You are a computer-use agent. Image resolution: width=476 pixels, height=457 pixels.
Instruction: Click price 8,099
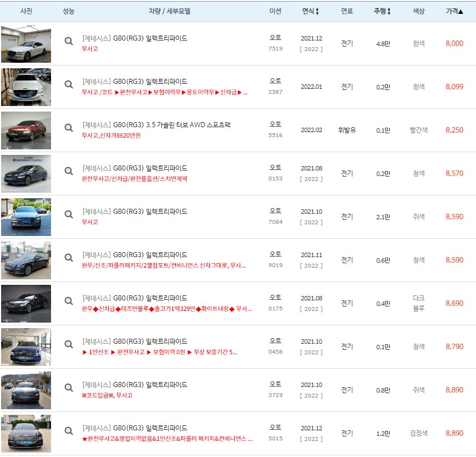[454, 87]
